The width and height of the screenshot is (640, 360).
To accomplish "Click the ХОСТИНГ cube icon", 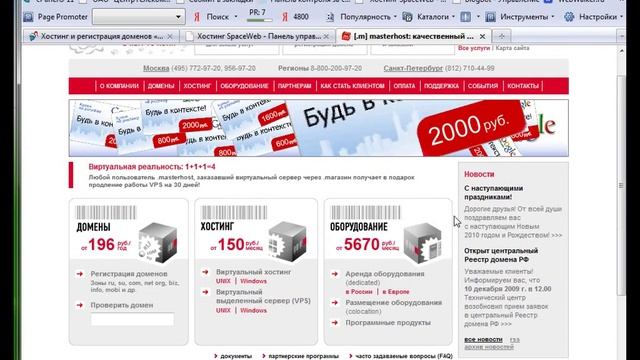I will click(287, 242).
